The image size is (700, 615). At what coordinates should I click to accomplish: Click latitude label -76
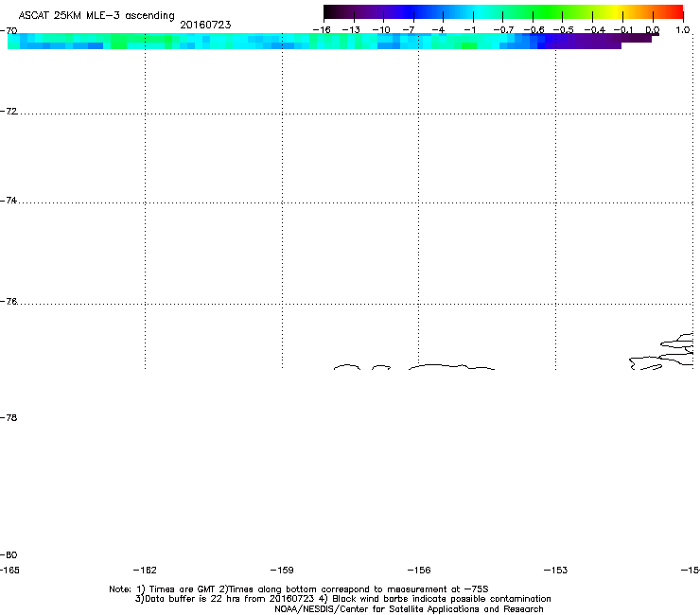(x=9, y=302)
